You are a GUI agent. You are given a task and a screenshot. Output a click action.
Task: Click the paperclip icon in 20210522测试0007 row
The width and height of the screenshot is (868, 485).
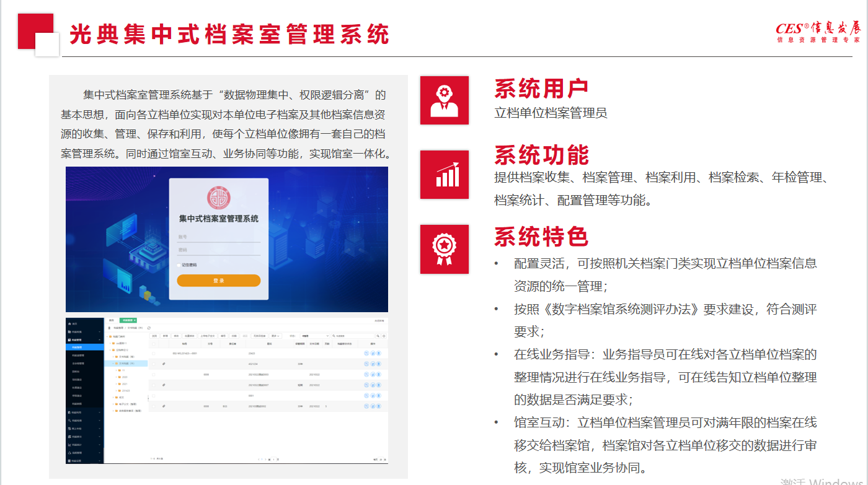pos(164,385)
